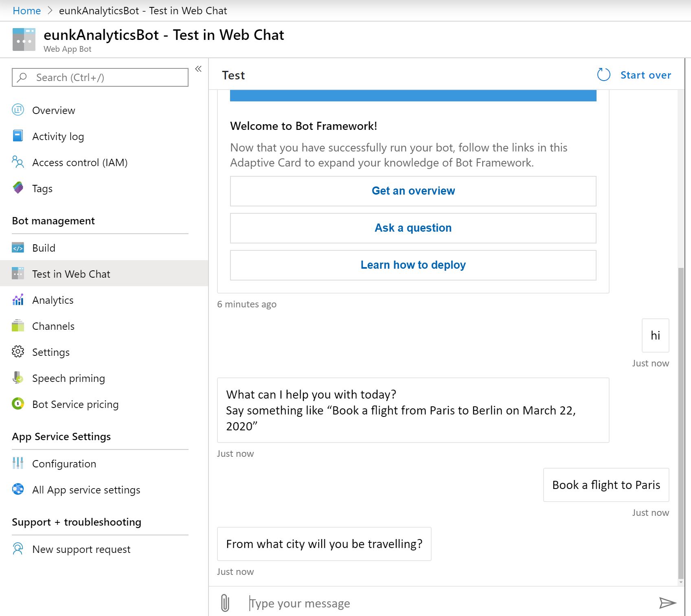Click the Overview icon in sidebar
The height and width of the screenshot is (616, 691).
point(18,110)
